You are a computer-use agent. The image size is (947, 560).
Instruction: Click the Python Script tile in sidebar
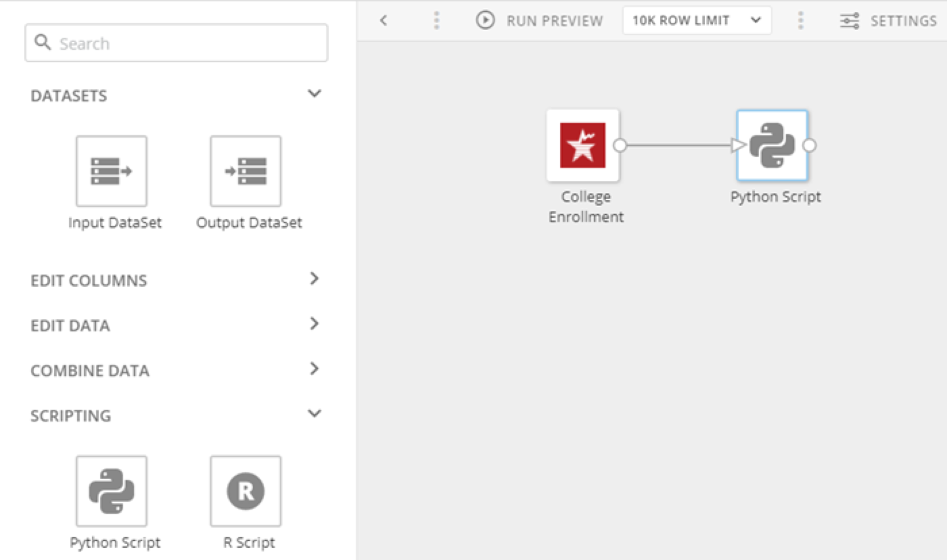(x=111, y=491)
